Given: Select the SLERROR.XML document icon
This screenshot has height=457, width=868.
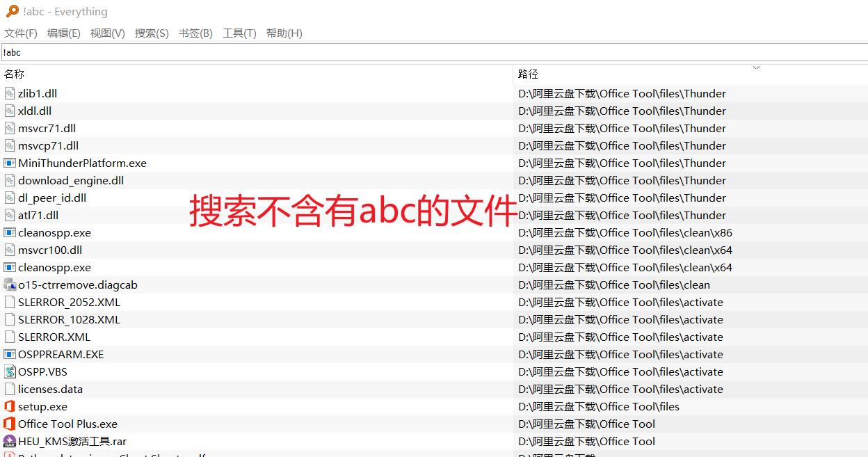Looking at the screenshot, I should click(10, 337).
